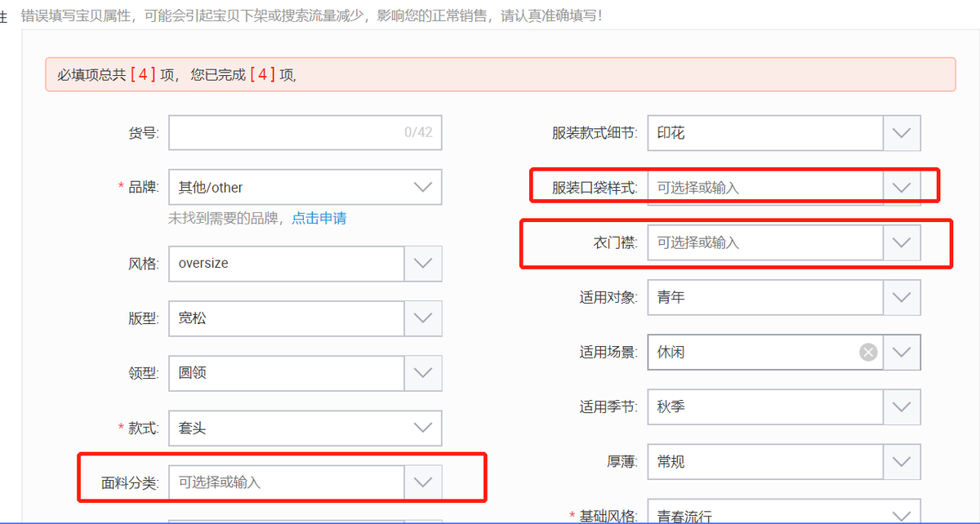Open the 服装口袋样式 dropdown
This screenshot has height=524, width=980.
pos(902,187)
